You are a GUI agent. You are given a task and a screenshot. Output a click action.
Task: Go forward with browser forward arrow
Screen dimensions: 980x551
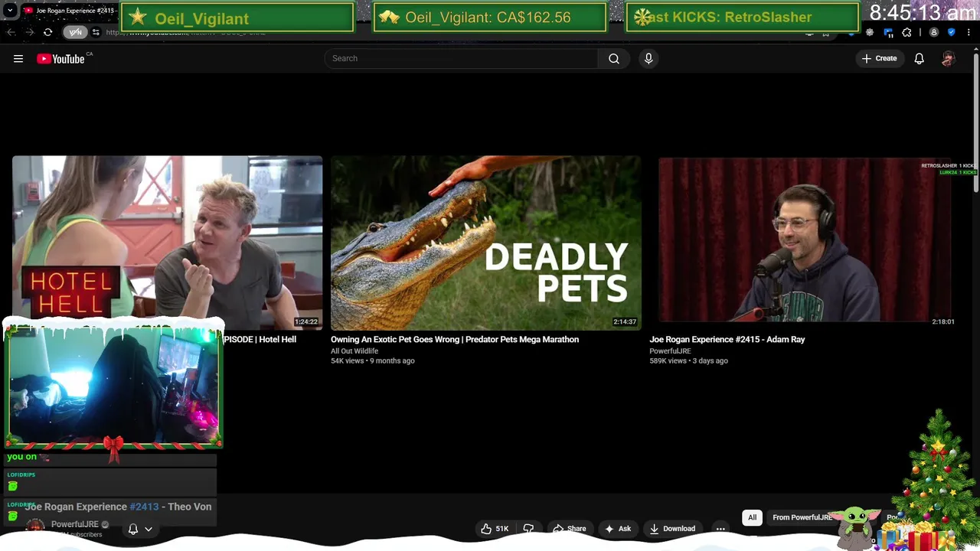point(29,32)
